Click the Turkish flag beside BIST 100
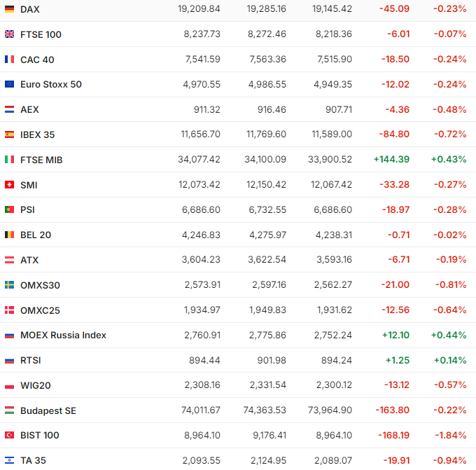 tap(9, 436)
